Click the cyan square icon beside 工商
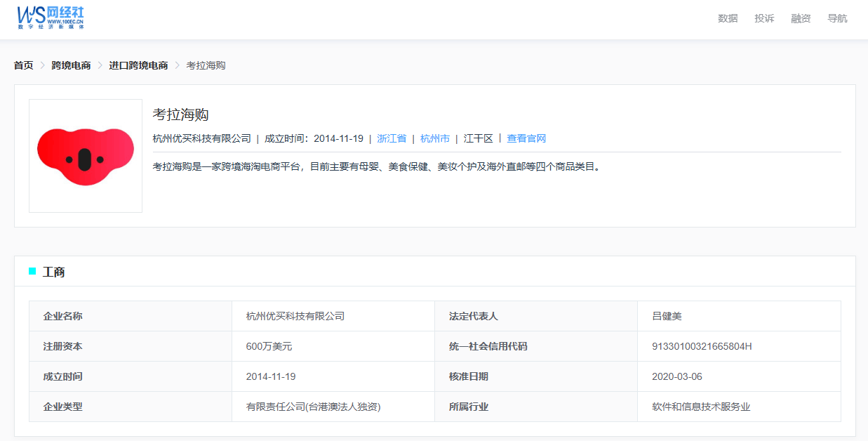 (x=32, y=271)
